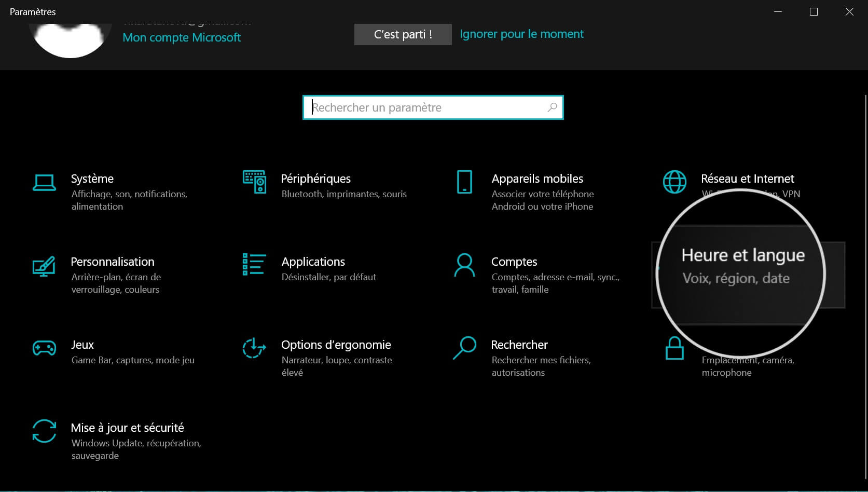Open Réseau et Internet settings title
868x492 pixels.
click(x=748, y=179)
